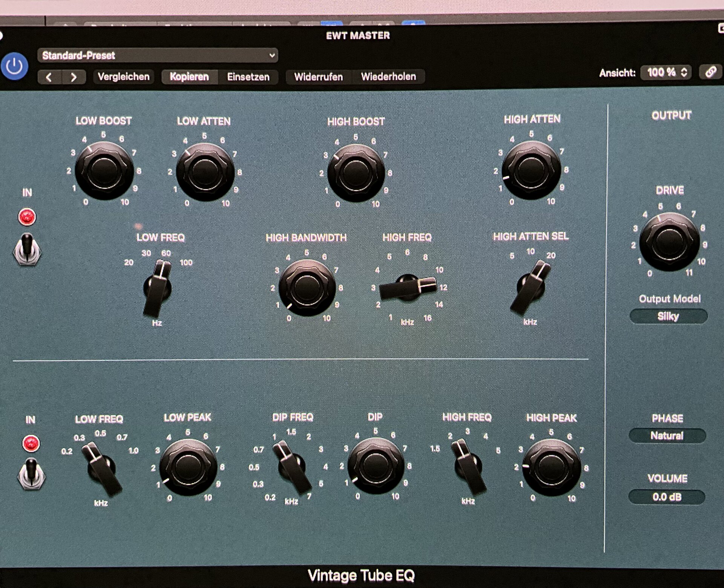This screenshot has width=724, height=588.
Task: Click Einsetzen to paste settings
Action: tap(248, 77)
